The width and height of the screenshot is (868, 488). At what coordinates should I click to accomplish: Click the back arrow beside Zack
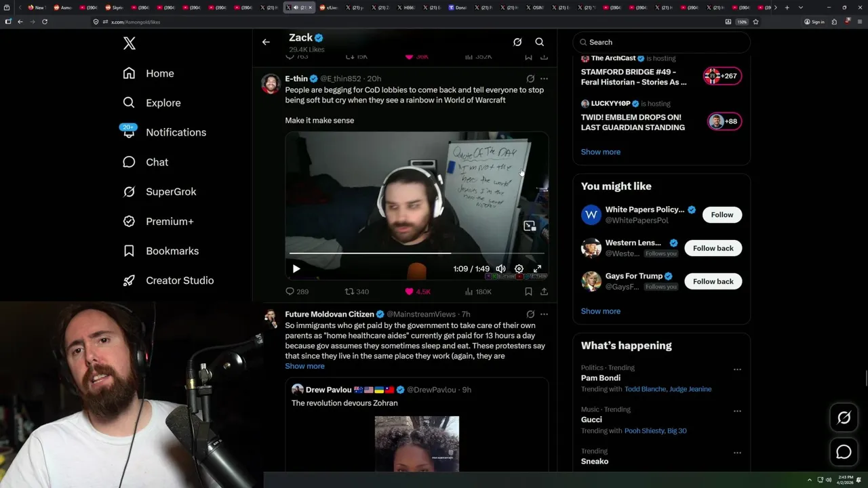click(x=266, y=42)
